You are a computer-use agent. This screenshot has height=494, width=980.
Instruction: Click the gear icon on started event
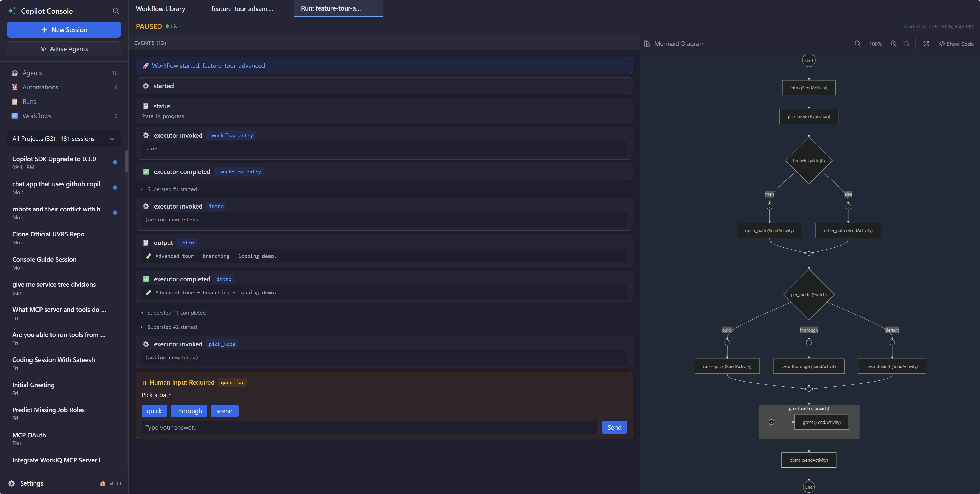click(x=146, y=86)
